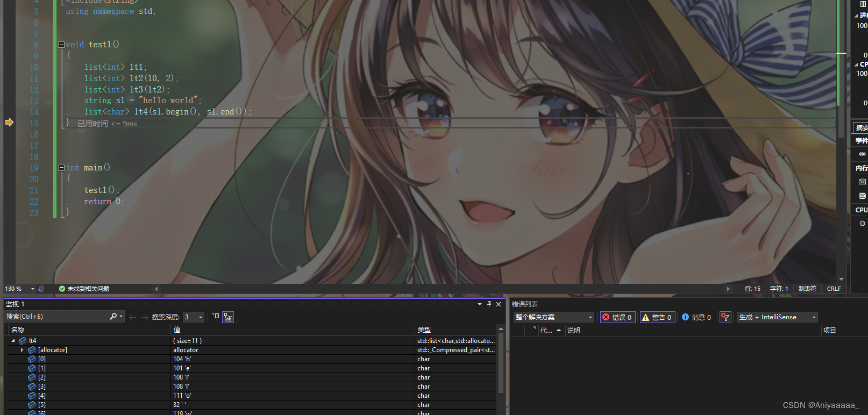
Task: Click the green no-issues-found checkmark indicator
Action: pyautogui.click(x=62, y=289)
